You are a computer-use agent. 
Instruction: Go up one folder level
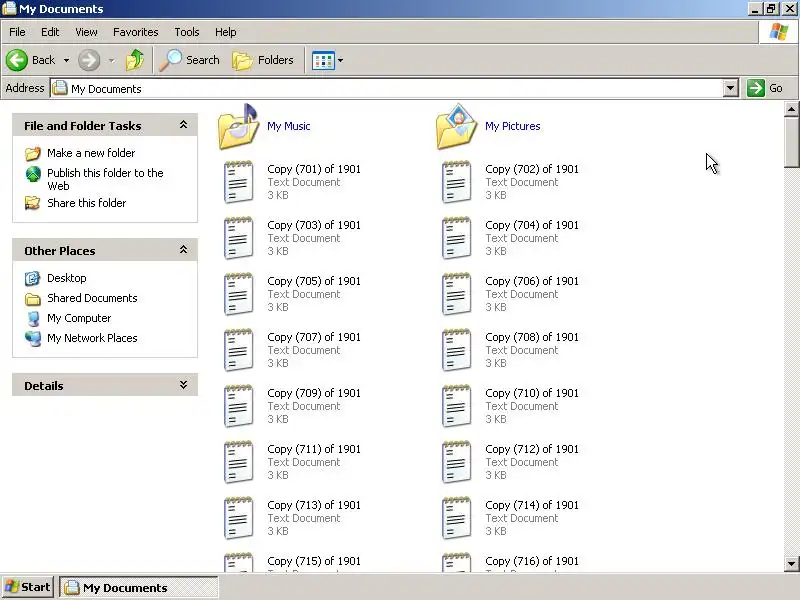135,60
